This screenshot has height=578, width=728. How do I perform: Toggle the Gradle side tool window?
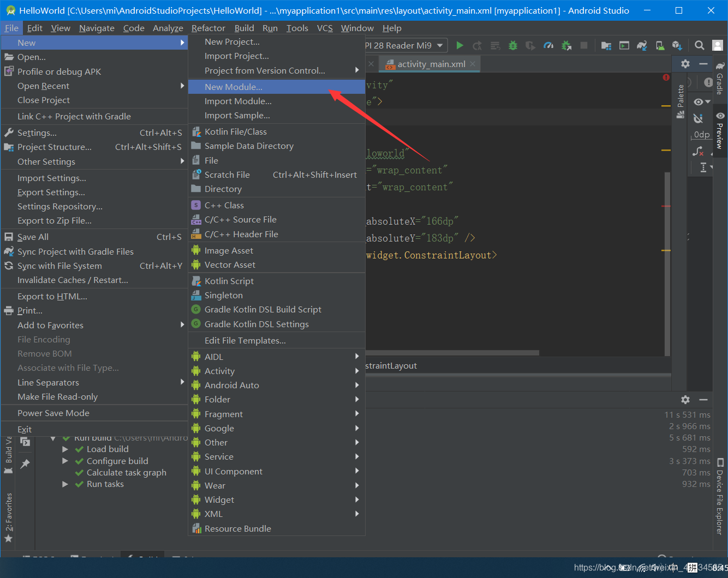pyautogui.click(x=720, y=77)
